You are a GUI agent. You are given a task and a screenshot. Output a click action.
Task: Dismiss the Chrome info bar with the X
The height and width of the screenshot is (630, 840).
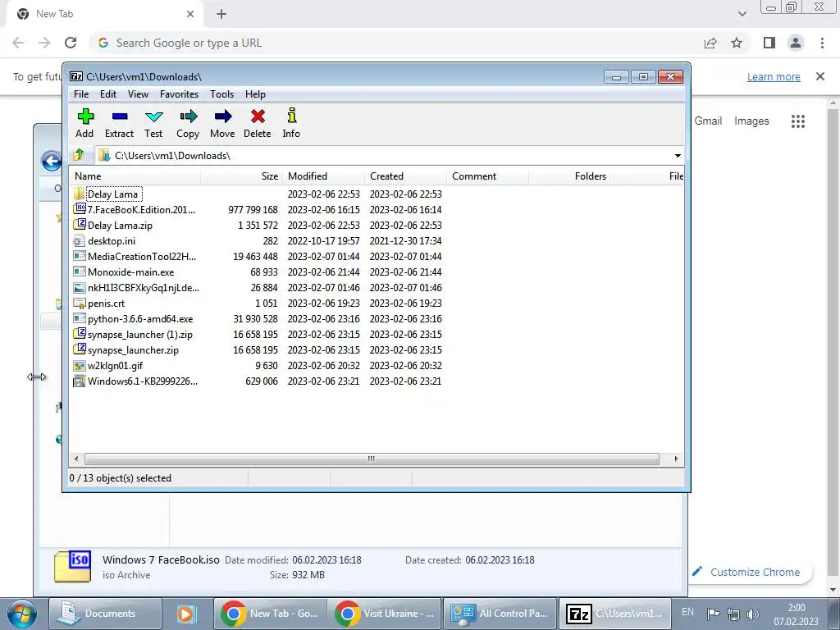pyautogui.click(x=820, y=76)
